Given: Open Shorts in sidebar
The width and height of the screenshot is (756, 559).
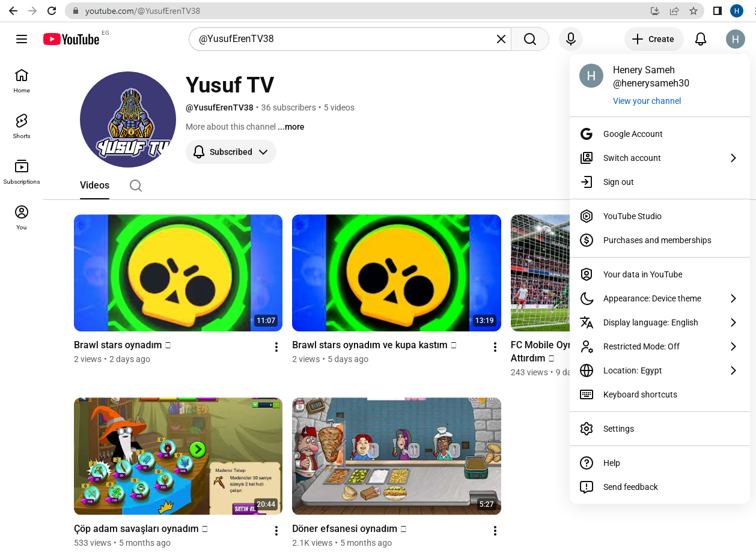Looking at the screenshot, I should 22,127.
